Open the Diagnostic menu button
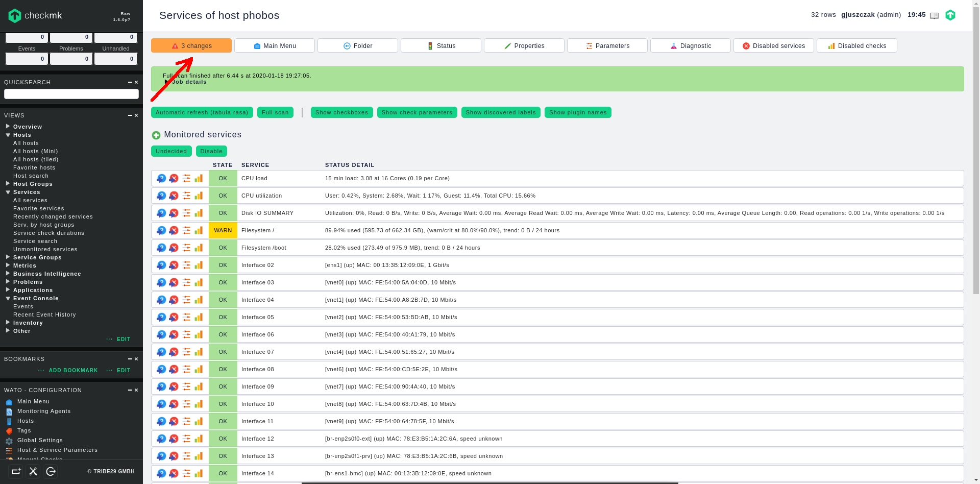Viewport: 980px width, 484px height. [690, 46]
